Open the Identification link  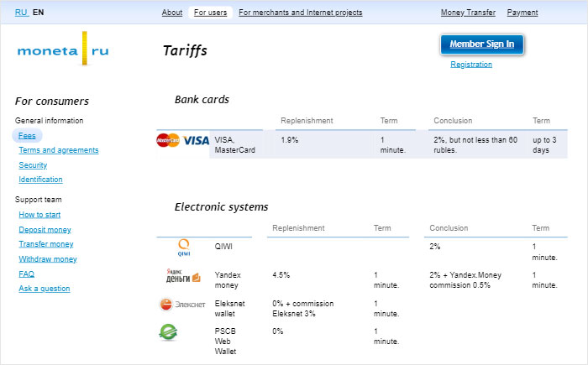coord(40,180)
